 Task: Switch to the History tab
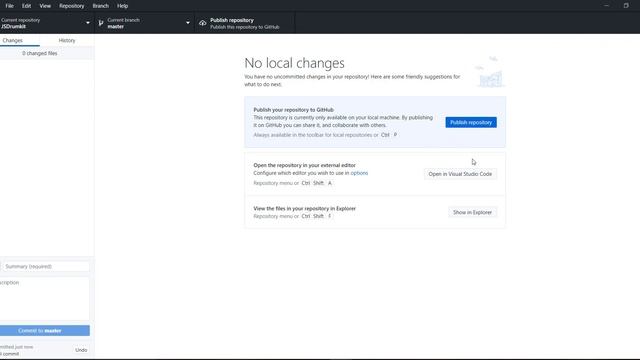click(67, 40)
